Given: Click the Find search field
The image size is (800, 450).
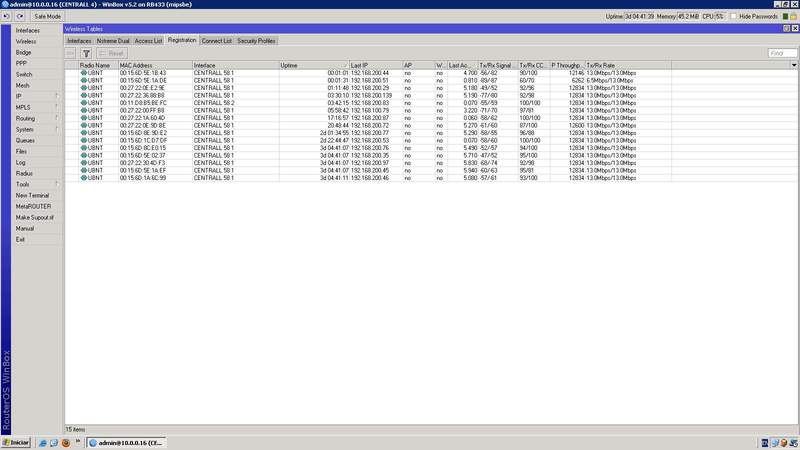Looking at the screenshot, I should [782, 53].
